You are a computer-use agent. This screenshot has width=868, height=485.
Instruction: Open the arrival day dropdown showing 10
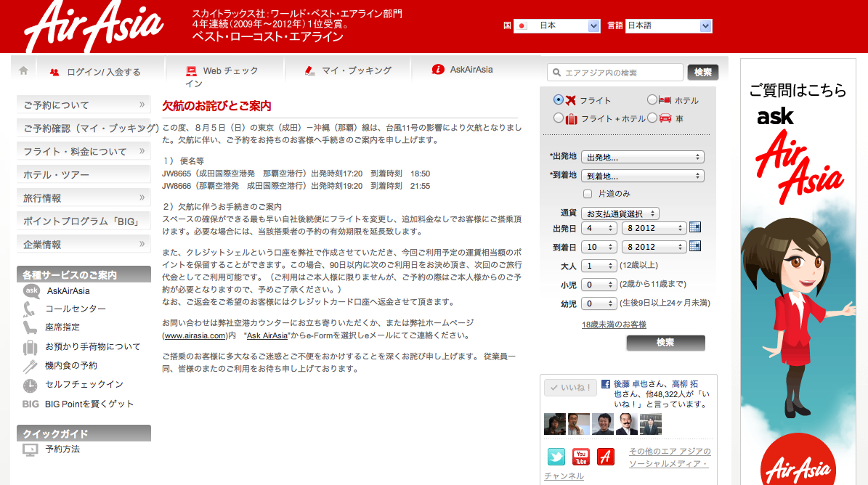click(599, 247)
